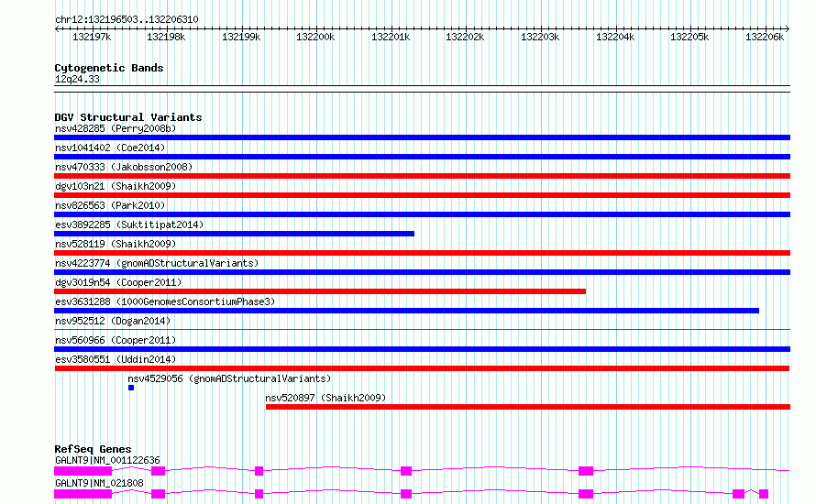Click the 132201k ruler tick label

click(x=391, y=37)
